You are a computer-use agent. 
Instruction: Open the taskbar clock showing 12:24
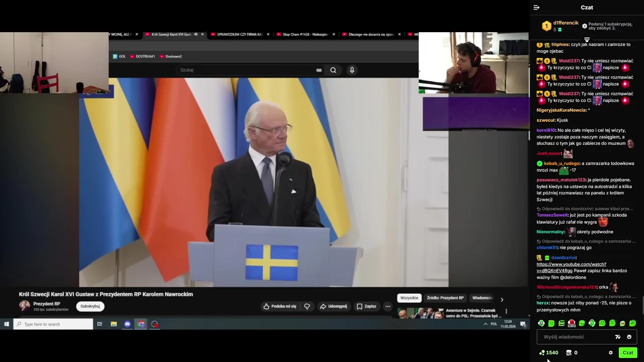(508, 324)
